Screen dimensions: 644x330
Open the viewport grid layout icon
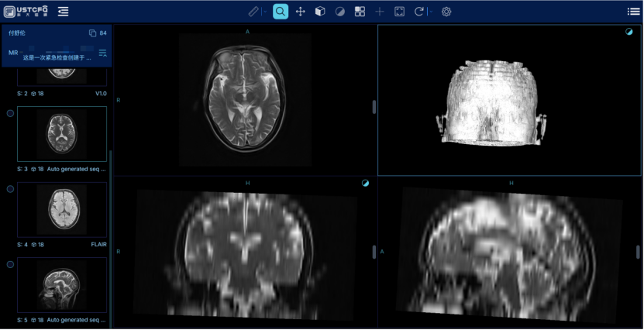tap(360, 12)
